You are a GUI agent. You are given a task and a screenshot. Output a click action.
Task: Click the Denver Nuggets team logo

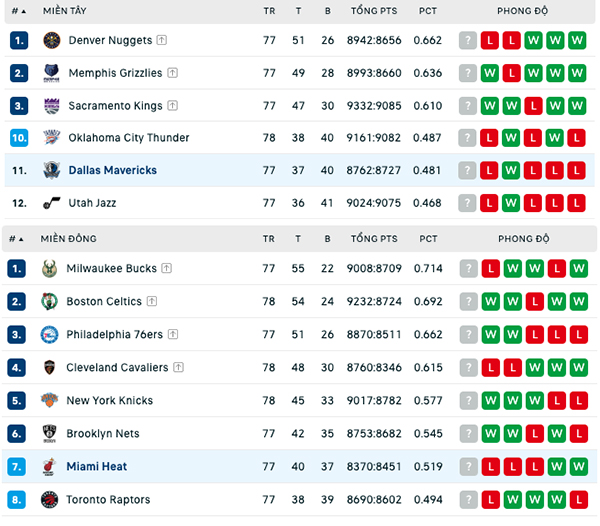pos(52,40)
